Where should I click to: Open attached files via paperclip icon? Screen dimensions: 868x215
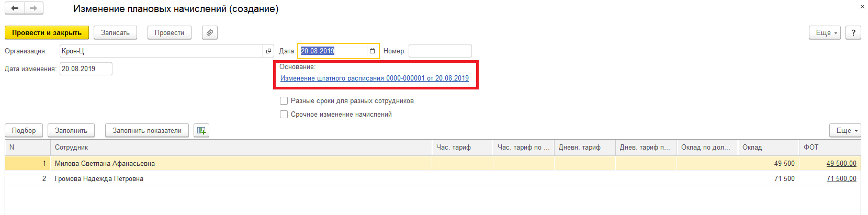click(x=209, y=32)
